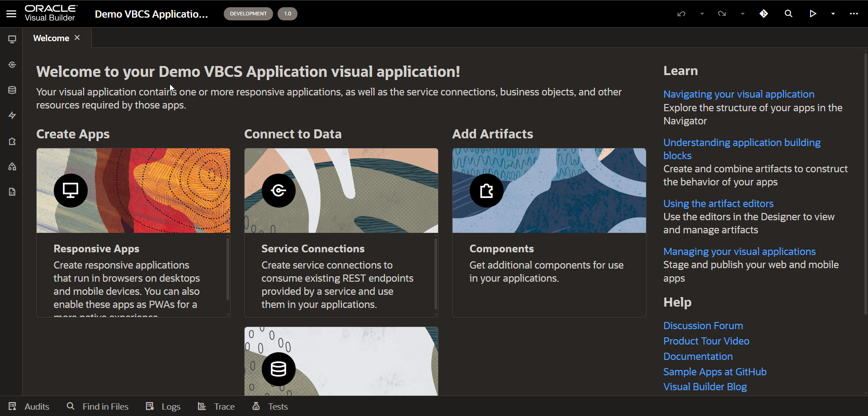The image size is (868, 416).
Task: Click the DEVELOPMENT status badge
Action: pos(248,14)
